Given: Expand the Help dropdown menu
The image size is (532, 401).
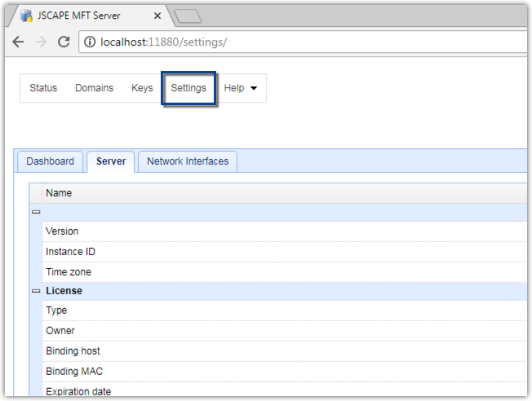Looking at the screenshot, I should pyautogui.click(x=241, y=88).
